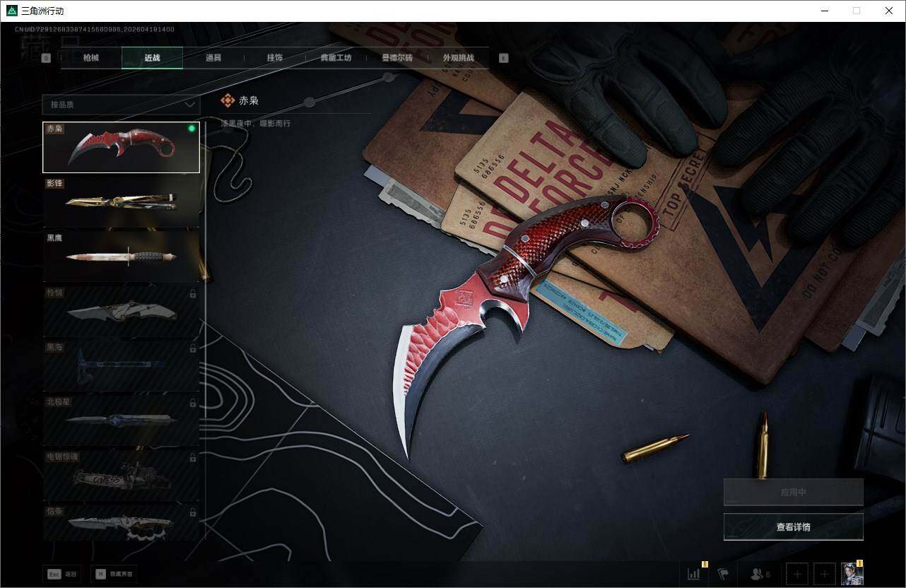Open the 道具 tab
Screen dimensions: 906x588
213,58
